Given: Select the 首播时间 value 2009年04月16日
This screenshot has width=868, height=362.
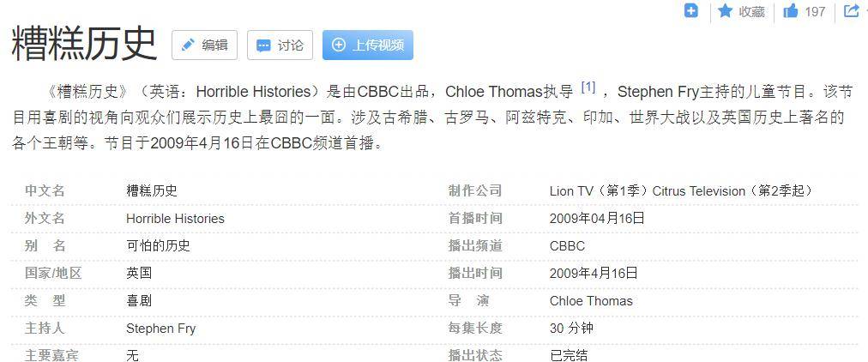Looking at the screenshot, I should (x=597, y=218).
